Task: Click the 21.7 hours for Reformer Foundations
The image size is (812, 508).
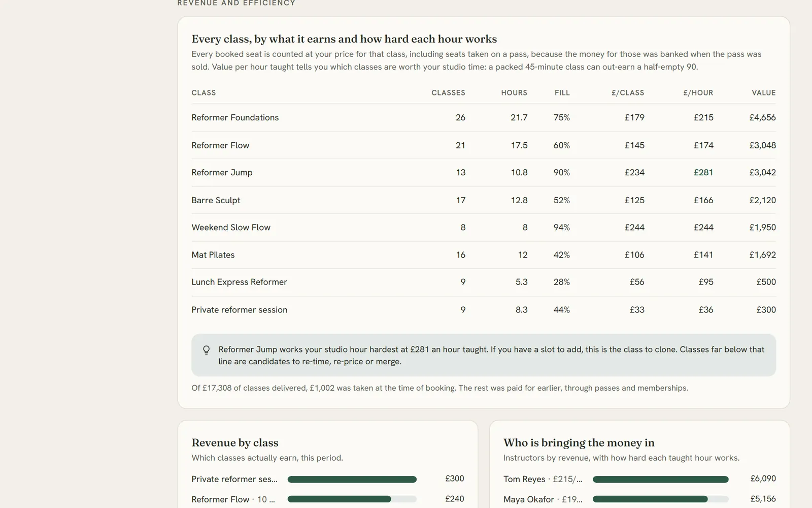Action: (x=519, y=117)
